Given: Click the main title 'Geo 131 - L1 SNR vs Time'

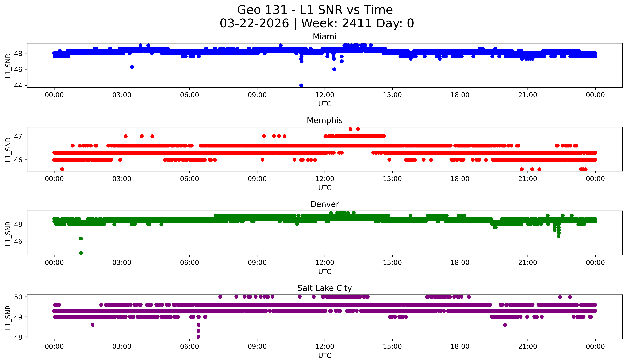Looking at the screenshot, I should pos(315,10).
